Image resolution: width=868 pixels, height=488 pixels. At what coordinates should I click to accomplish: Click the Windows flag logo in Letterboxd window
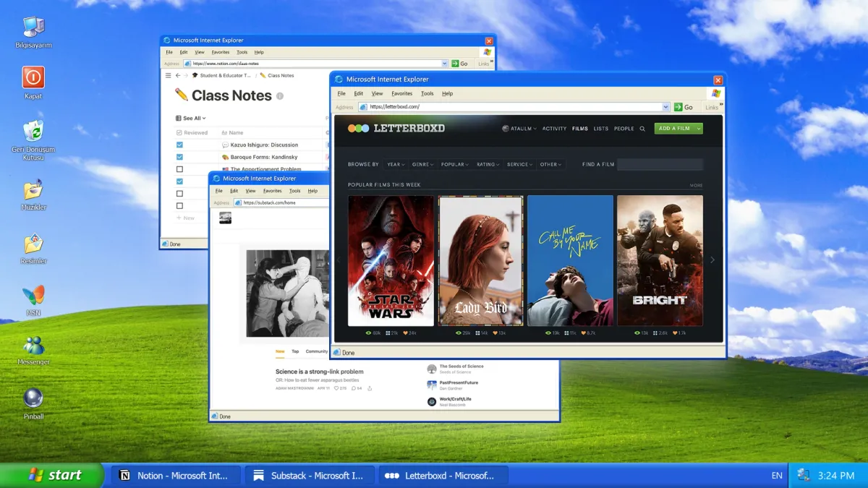click(x=715, y=93)
